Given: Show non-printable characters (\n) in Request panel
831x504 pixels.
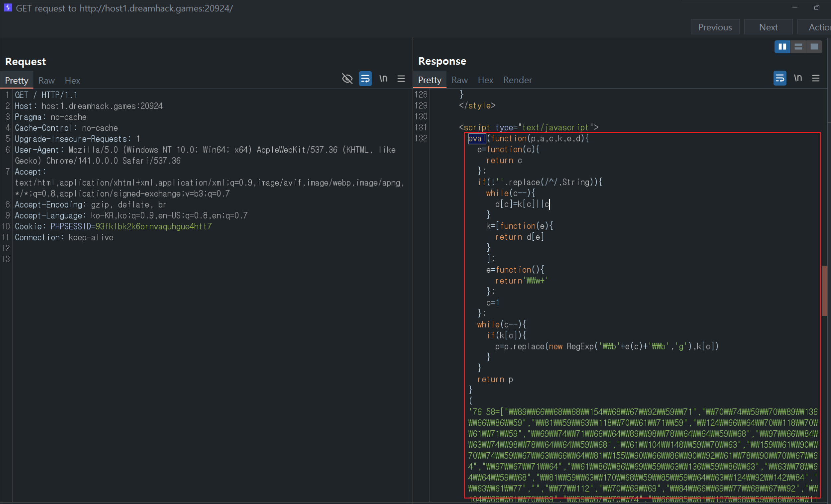Looking at the screenshot, I should pyautogui.click(x=383, y=79).
